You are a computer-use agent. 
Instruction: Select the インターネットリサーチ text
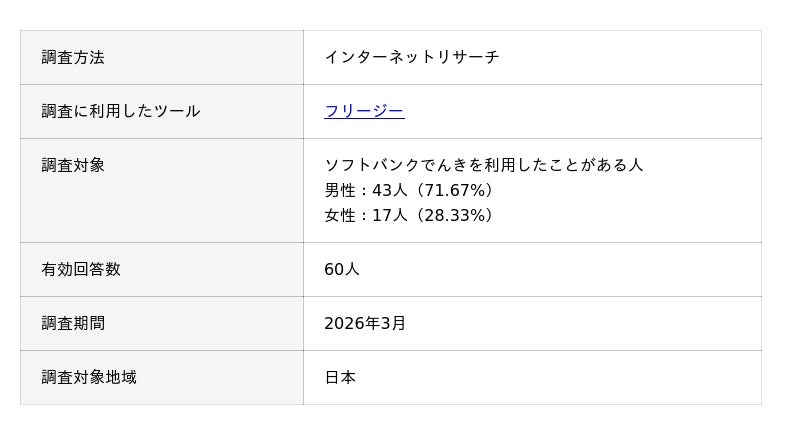411,57
